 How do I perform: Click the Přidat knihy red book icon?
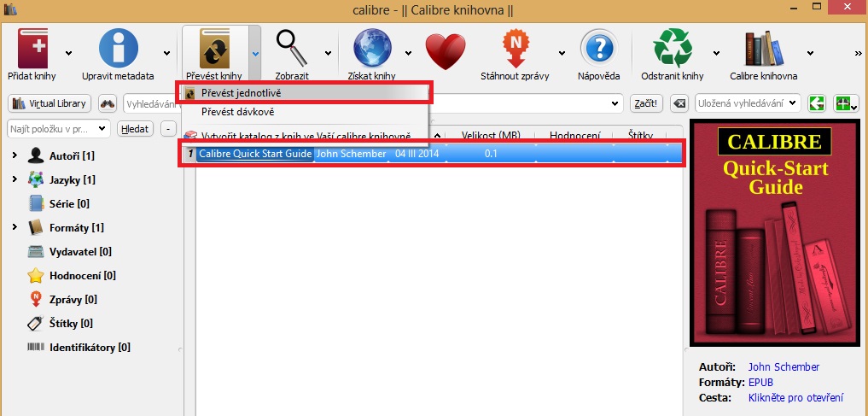pos(32,49)
